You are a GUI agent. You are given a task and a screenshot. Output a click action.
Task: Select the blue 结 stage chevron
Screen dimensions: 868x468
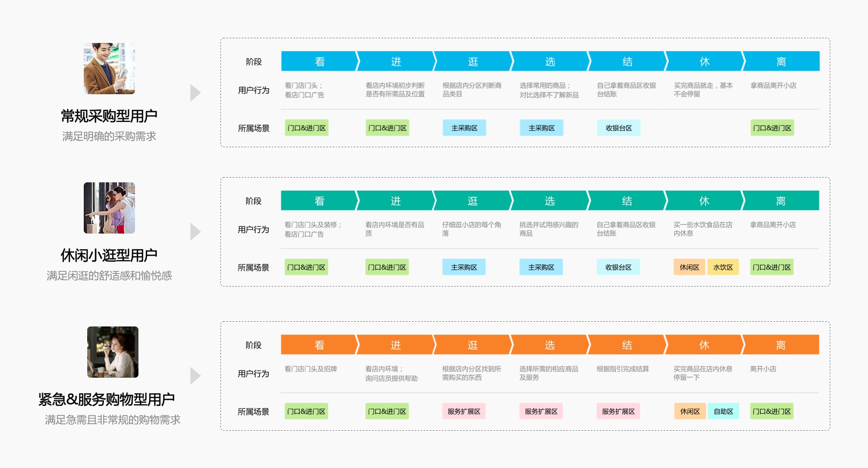point(628,61)
